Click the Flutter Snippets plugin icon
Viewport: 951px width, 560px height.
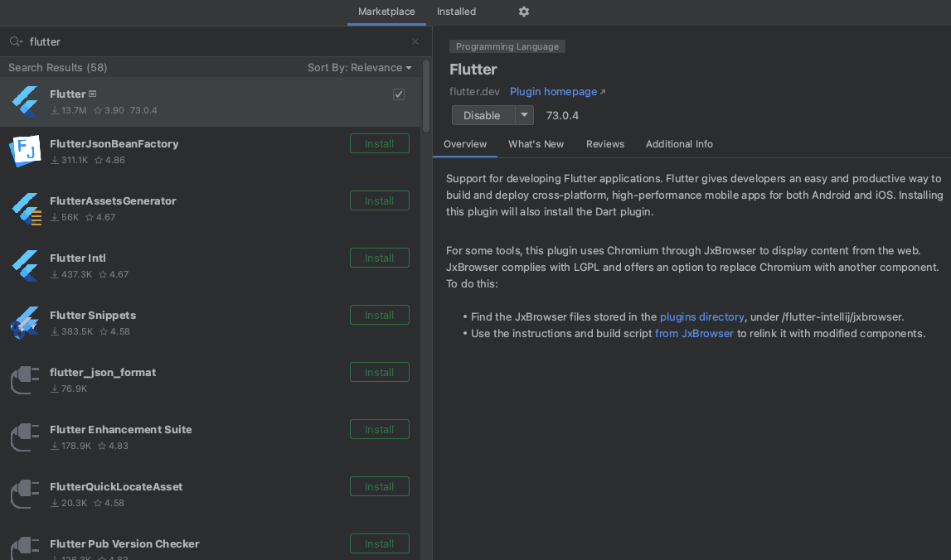pos(25,322)
